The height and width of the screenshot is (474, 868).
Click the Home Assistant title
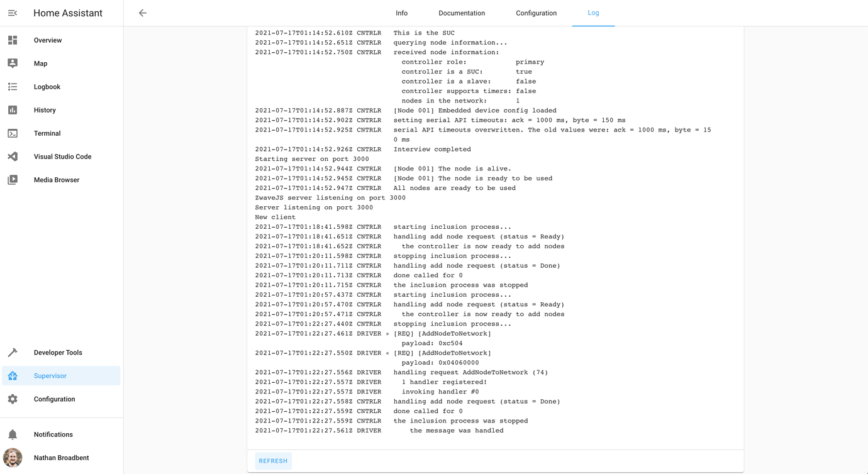tap(68, 13)
